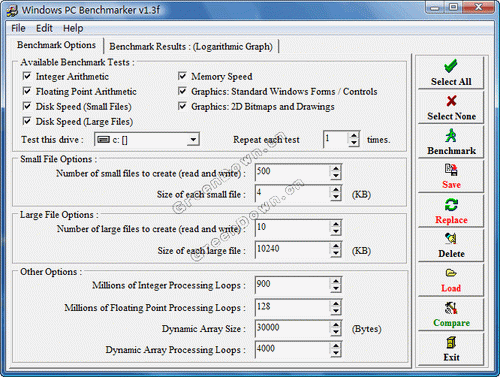The height and width of the screenshot is (377, 500).
Task: Decrease Millions of Integer Processing Loops
Action: click(x=336, y=288)
